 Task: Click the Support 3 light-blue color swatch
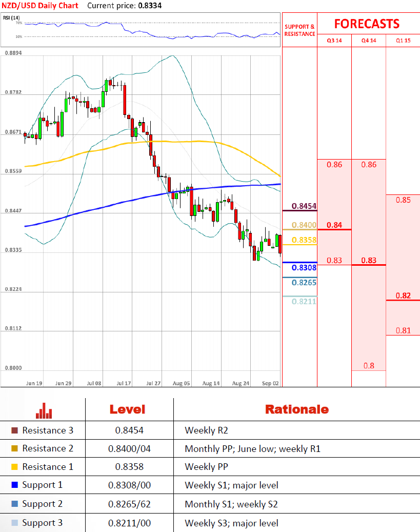tap(14, 523)
